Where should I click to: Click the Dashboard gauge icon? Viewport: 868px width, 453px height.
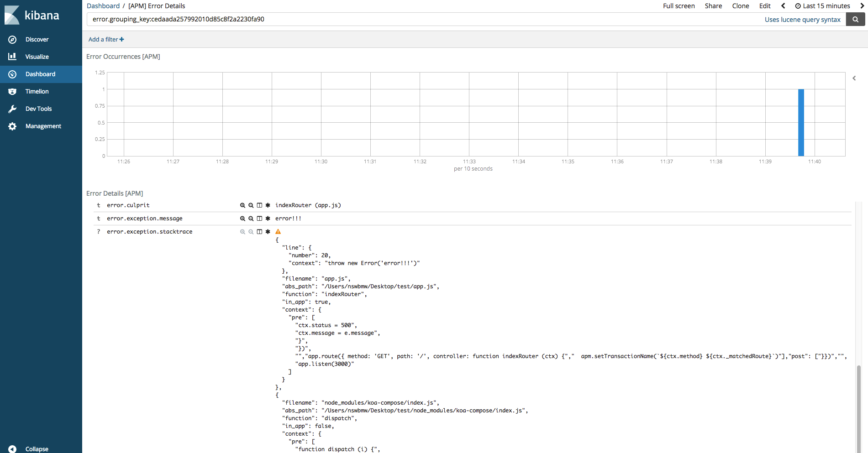[x=12, y=74]
